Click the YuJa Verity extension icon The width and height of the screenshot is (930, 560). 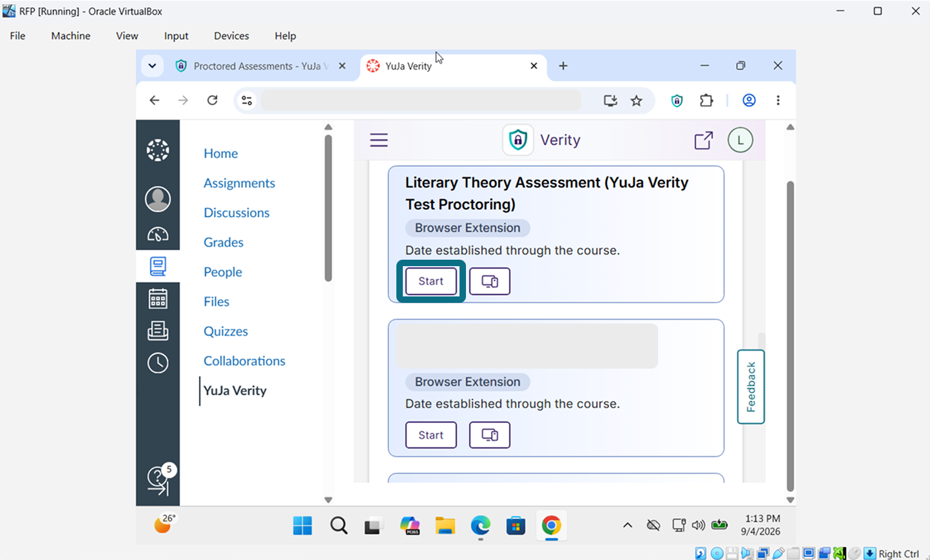point(677,101)
